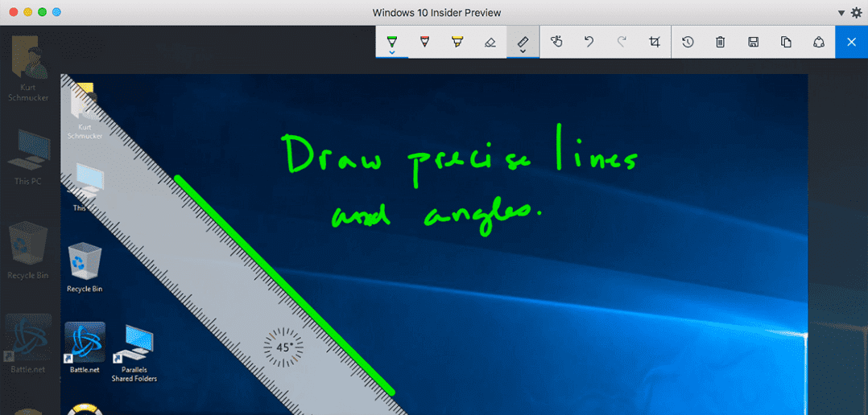
Task: Choose the eraser tool
Action: 490,42
